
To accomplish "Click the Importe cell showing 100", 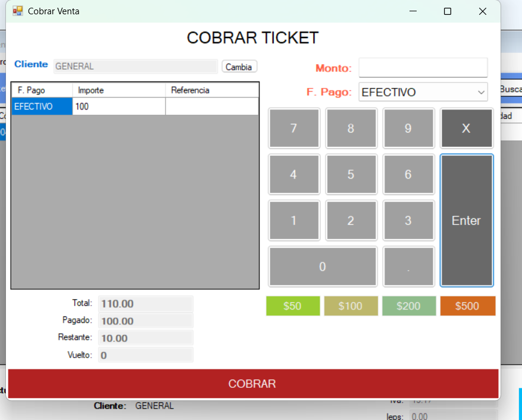I will (118, 106).
